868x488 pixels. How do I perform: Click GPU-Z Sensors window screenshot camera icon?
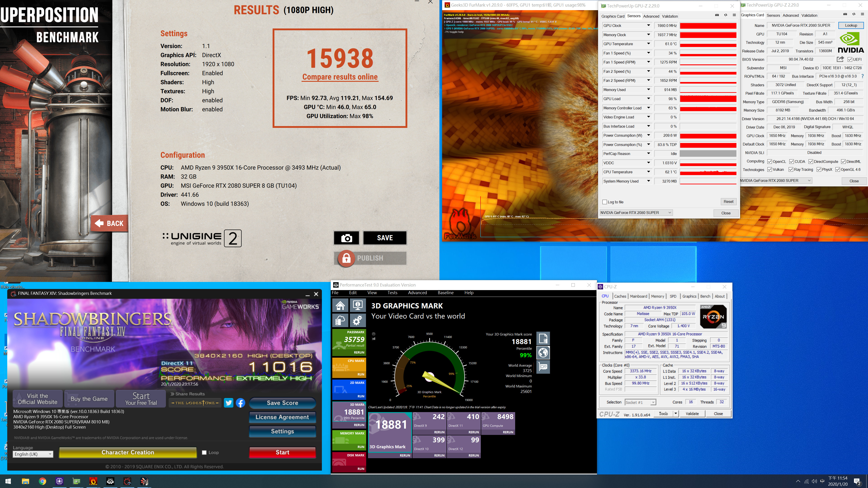pos(717,15)
